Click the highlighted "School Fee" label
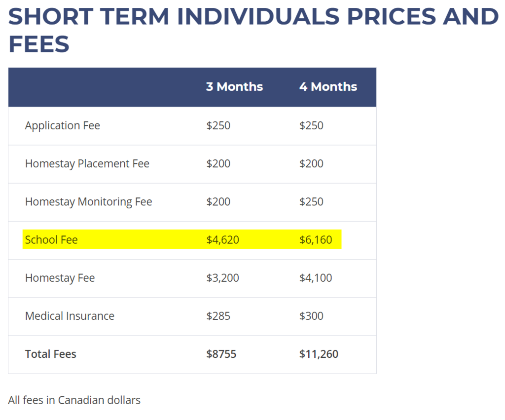This screenshot has height=420, width=505. click(x=51, y=240)
